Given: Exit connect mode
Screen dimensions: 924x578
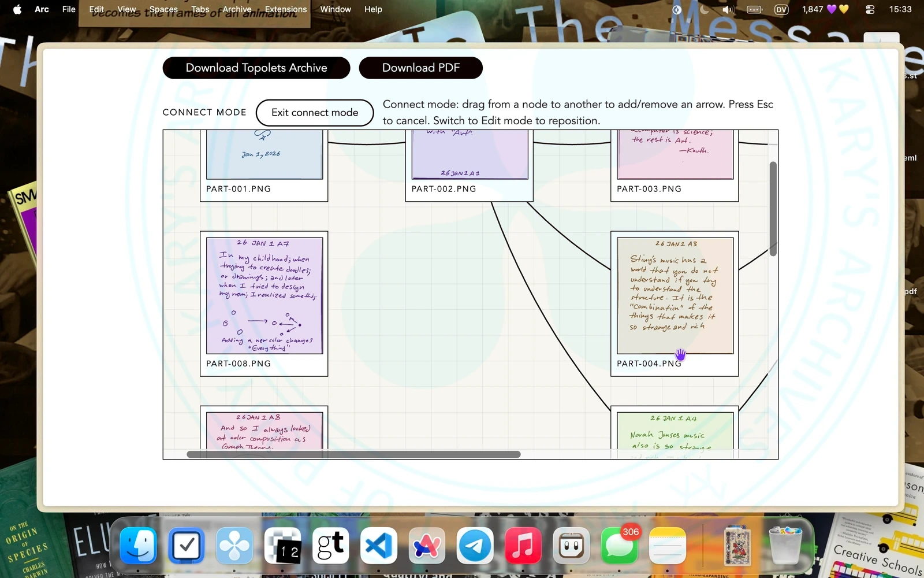Looking at the screenshot, I should tap(315, 113).
